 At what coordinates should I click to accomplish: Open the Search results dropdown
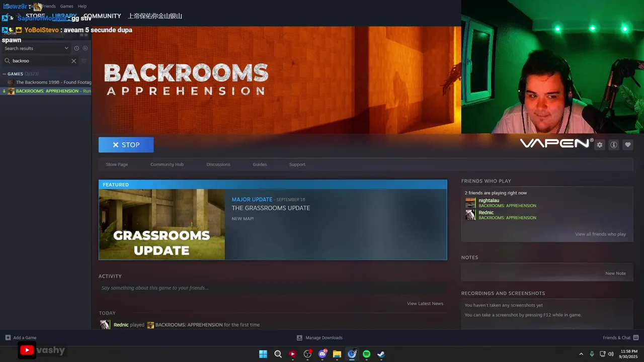click(x=36, y=48)
